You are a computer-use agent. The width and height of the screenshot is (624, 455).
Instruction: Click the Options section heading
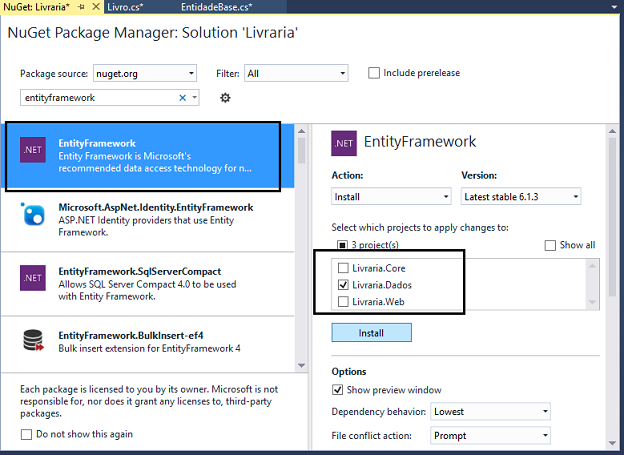tap(349, 371)
